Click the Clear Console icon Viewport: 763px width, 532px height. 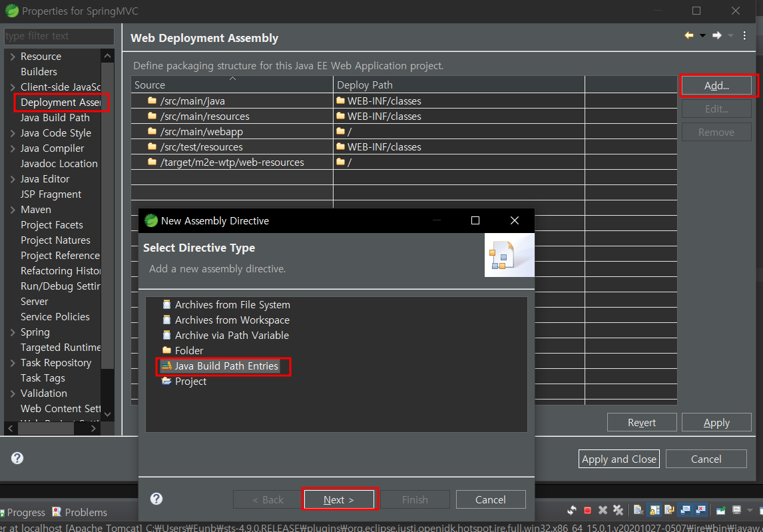638,510
